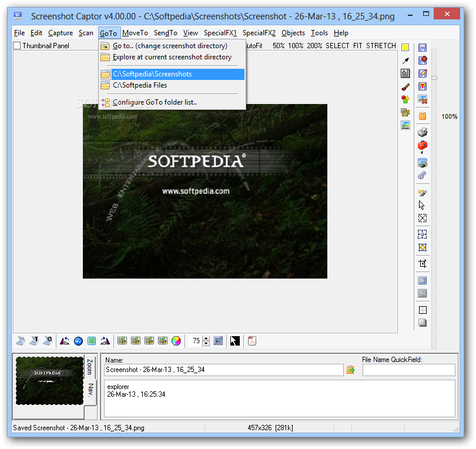The width and height of the screenshot is (476, 449).
Task: Click the File Name QuickField input
Action: (409, 370)
